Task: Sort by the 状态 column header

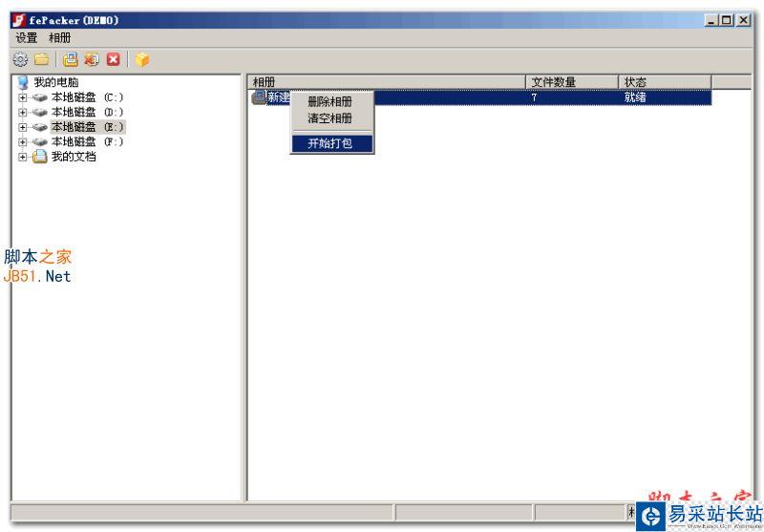Action: 665,82
